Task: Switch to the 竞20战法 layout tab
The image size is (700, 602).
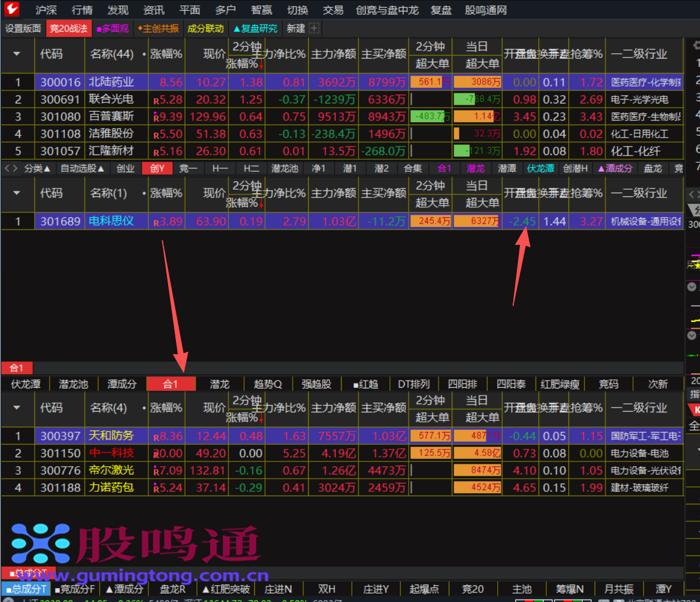Action: [68, 29]
